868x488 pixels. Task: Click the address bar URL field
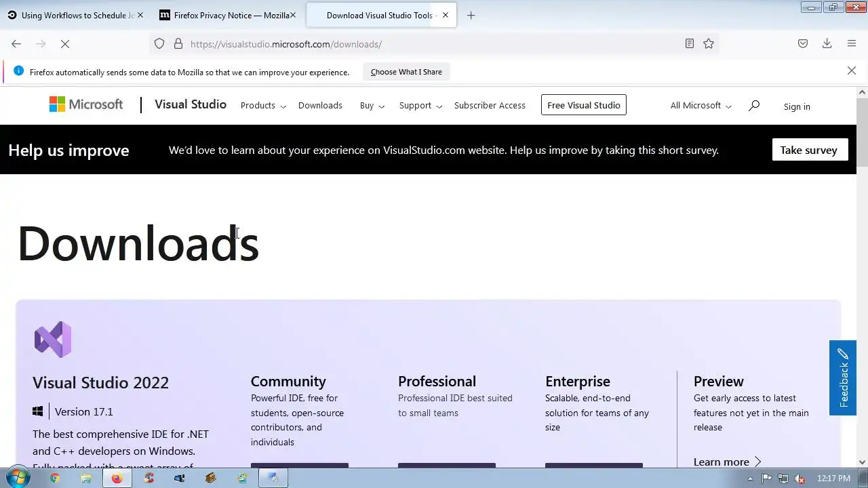pos(434,44)
